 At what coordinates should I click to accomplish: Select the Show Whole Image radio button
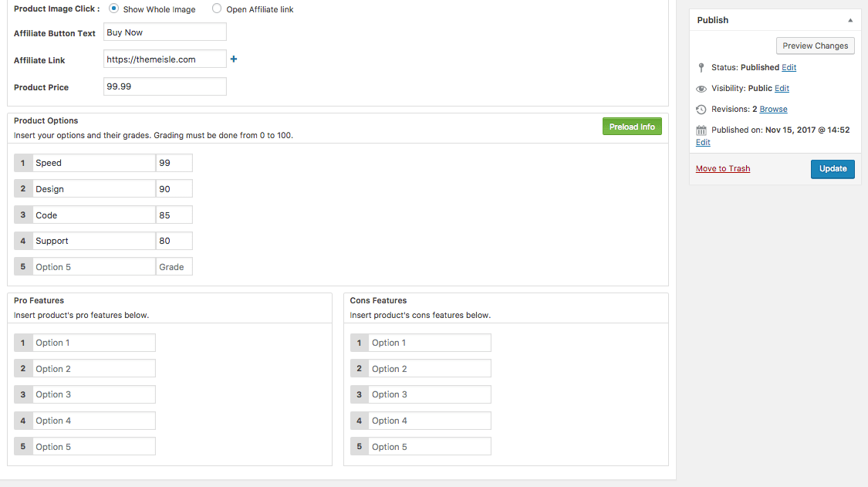click(x=114, y=9)
